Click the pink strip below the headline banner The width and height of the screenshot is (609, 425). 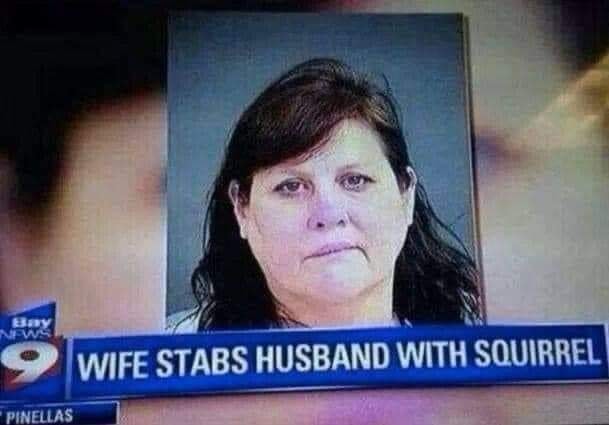pyautogui.click(x=361, y=408)
